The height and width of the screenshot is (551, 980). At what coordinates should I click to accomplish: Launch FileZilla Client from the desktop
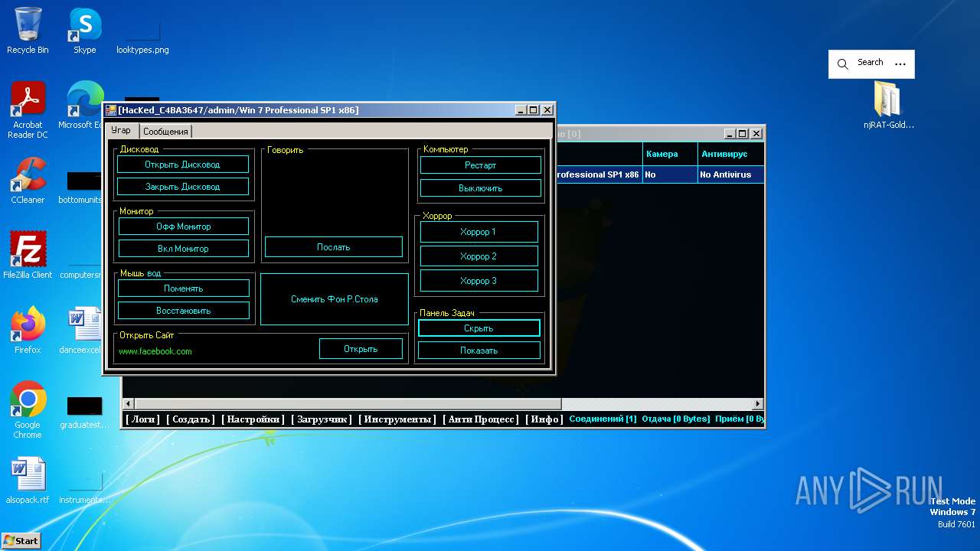click(28, 256)
